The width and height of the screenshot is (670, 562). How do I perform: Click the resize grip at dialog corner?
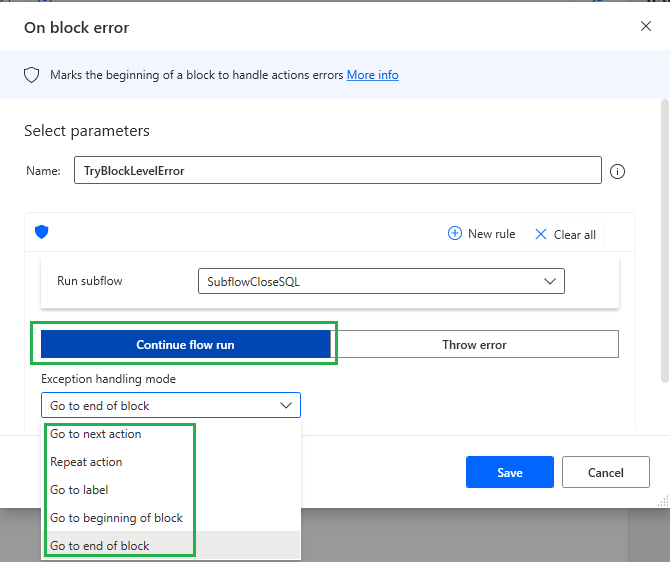(x=663, y=501)
